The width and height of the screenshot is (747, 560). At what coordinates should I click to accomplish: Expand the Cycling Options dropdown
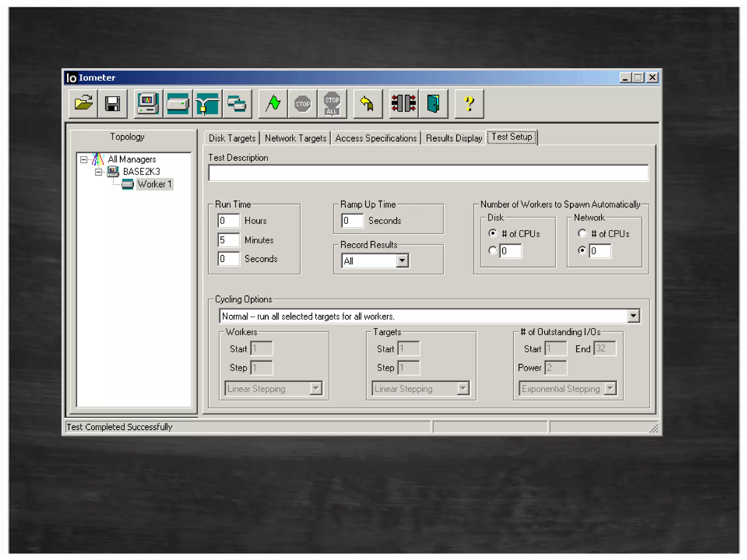633,316
